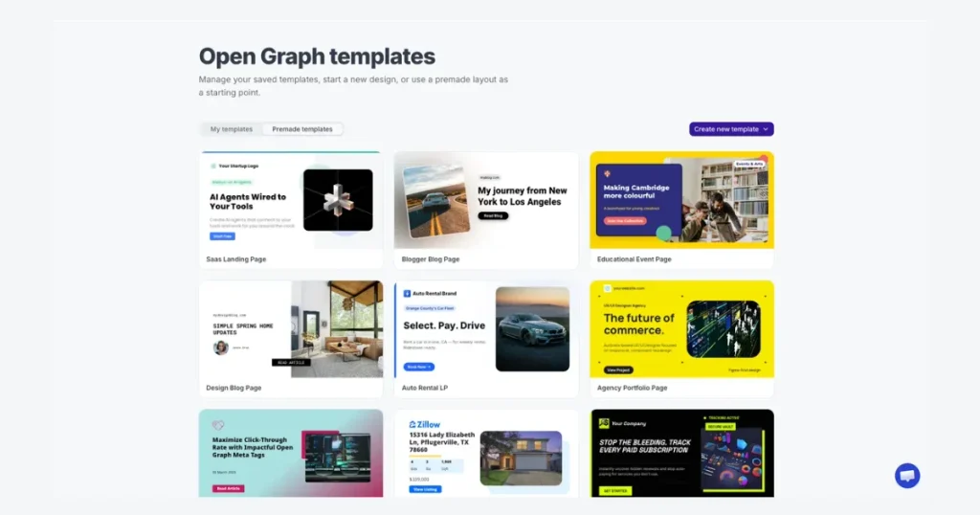Switch to the Premade templates tab
The width and height of the screenshot is (980, 515).
point(302,129)
